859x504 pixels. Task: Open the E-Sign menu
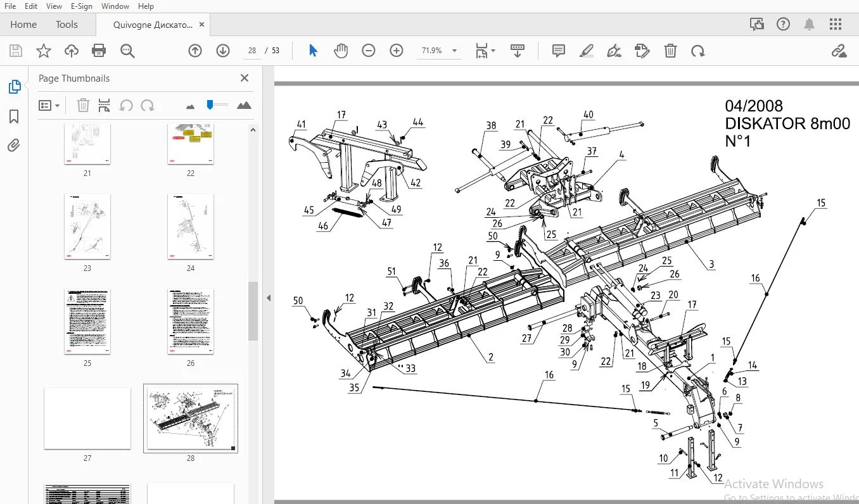tap(82, 6)
